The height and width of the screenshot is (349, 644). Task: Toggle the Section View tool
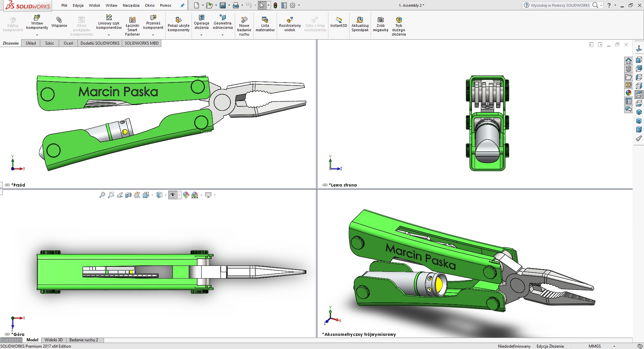pyautogui.click(x=128, y=195)
